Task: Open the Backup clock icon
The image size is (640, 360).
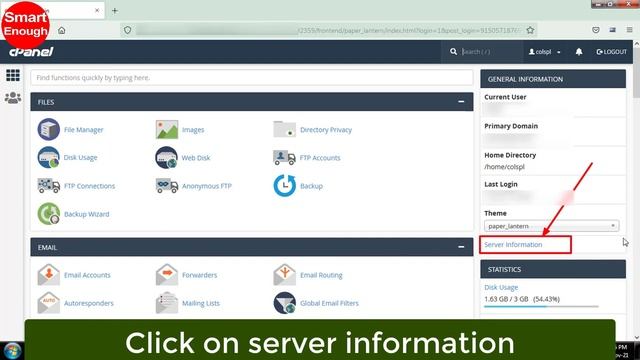Action: click(x=284, y=185)
